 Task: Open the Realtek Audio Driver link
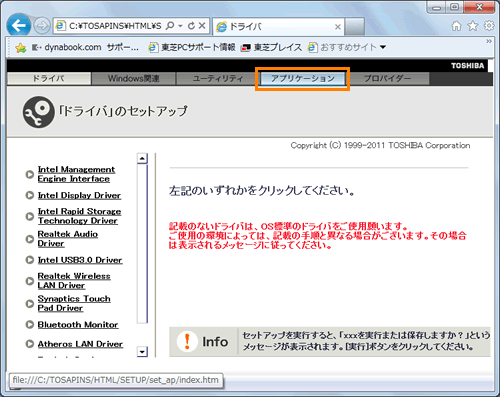pos(68,239)
